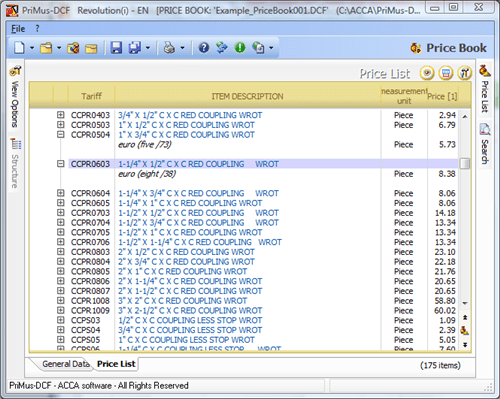Click the Price [1] column header
This screenshot has height=399, width=500.
click(x=443, y=96)
